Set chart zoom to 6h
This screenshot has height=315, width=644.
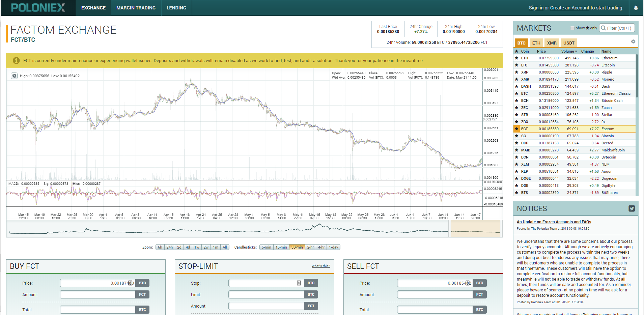[160, 247]
